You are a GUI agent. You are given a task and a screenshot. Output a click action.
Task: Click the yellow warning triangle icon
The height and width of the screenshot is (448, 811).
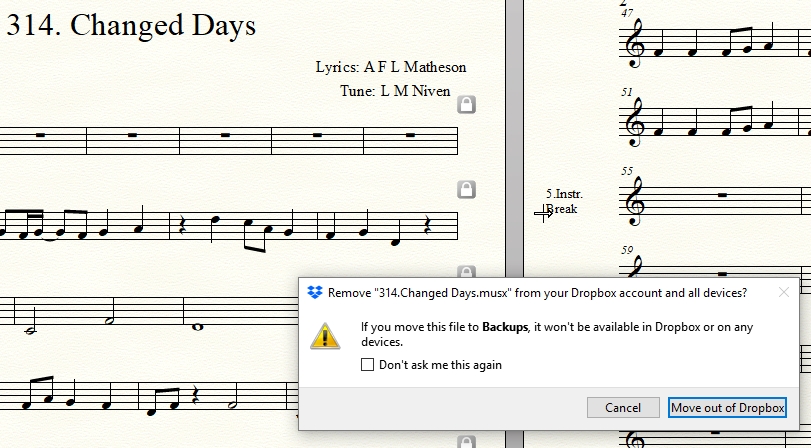point(325,335)
